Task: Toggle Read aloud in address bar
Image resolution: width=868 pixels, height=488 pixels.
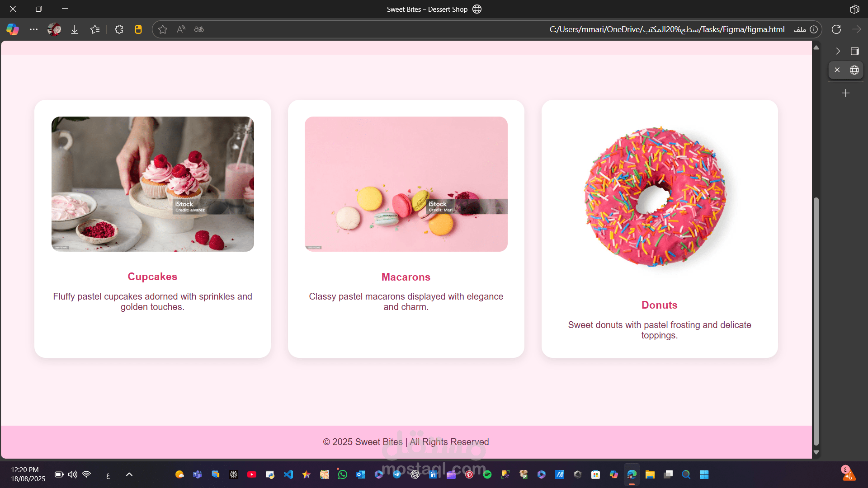Action: (181, 29)
